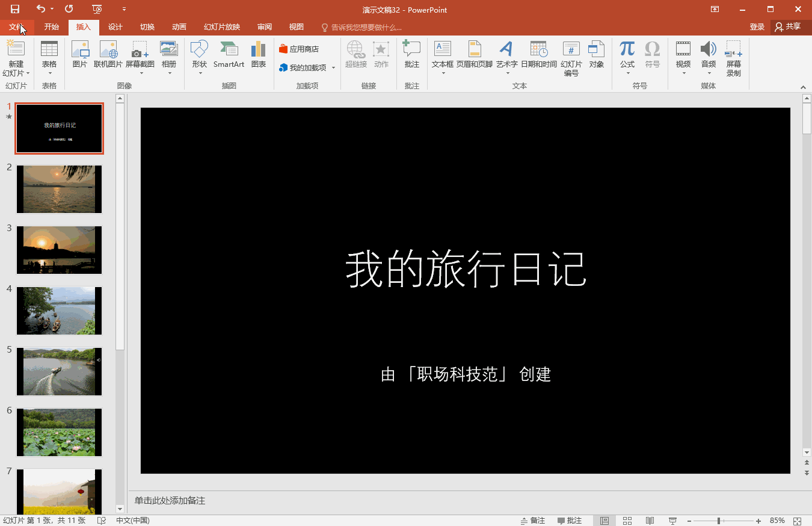Start slideshow from beginning quick access icon
812x526 pixels.
(97, 9)
